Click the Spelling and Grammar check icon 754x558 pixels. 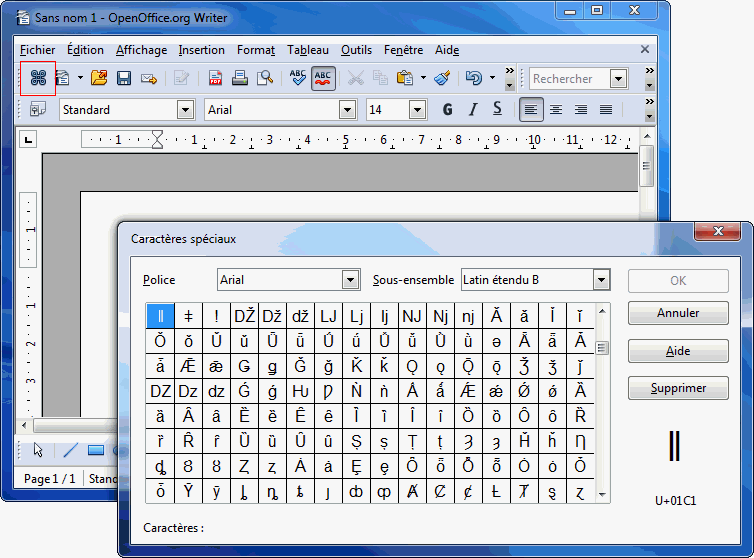[x=298, y=77]
